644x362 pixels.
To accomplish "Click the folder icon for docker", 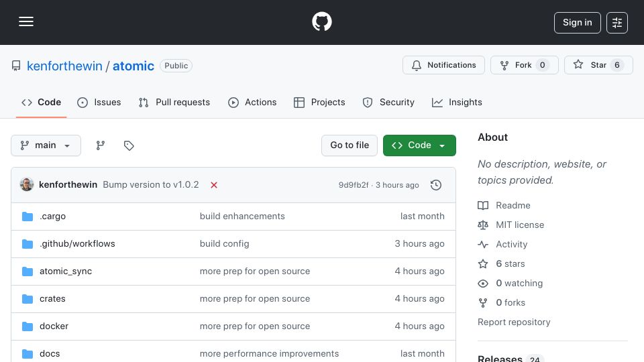I will [x=28, y=326].
